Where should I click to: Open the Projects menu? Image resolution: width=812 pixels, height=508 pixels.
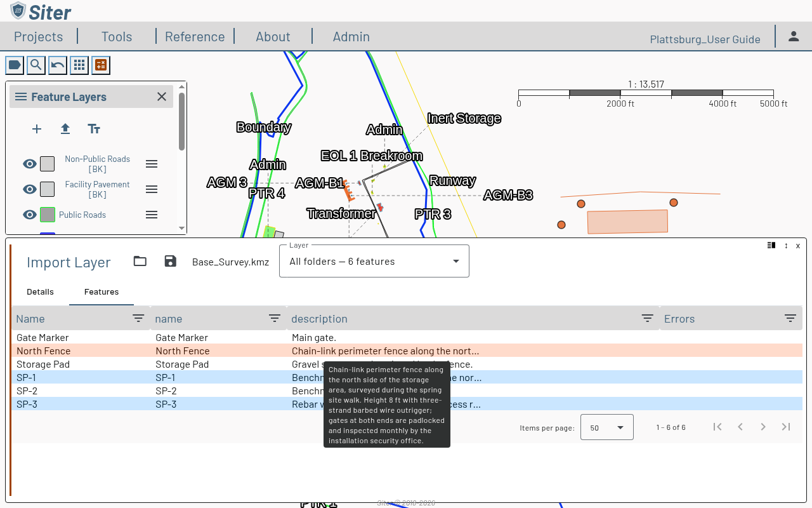[x=39, y=36]
